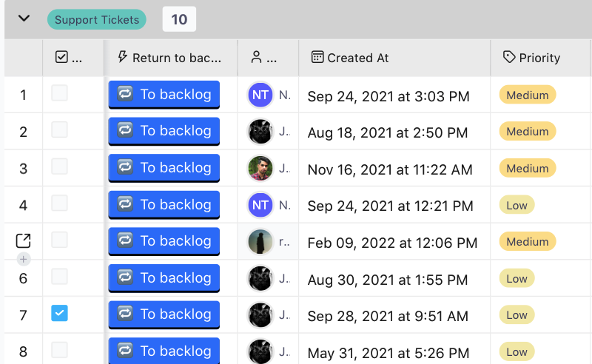
Task: Click the person icon in the assignee column header
Action: pos(256,57)
